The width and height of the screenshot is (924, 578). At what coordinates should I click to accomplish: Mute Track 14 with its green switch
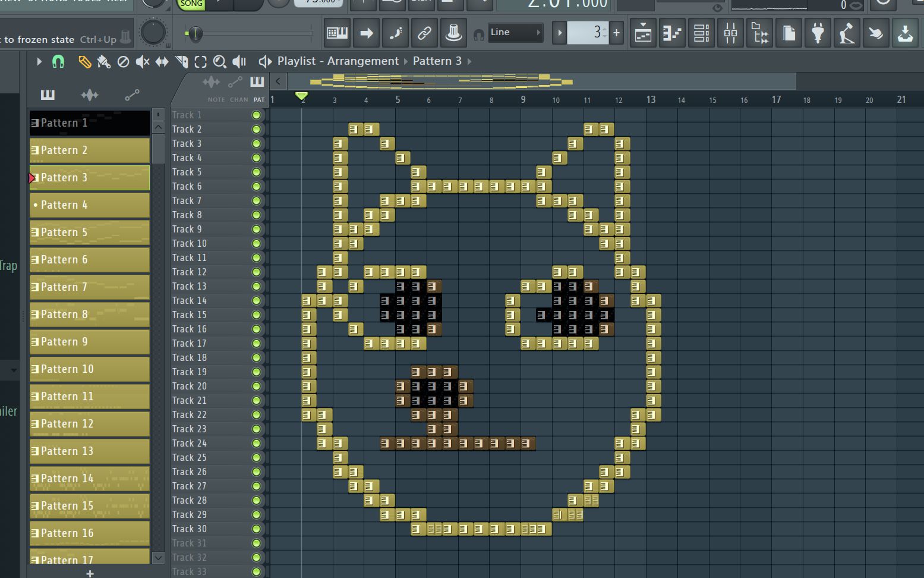pos(256,300)
